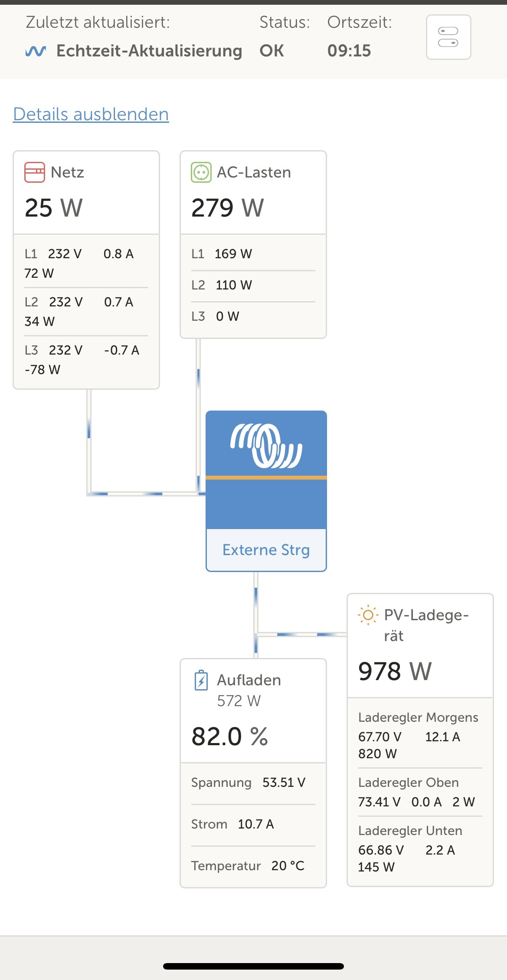Screen dimensions: 507x980
Task: Select the Laderegler Morgens entry
Action: (419, 736)
